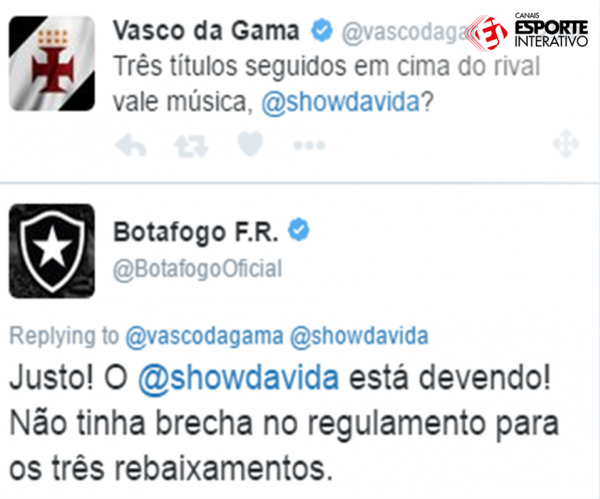Click Botafogo's reply text about rebaixamentos
600x499 pixels.
coord(284,423)
